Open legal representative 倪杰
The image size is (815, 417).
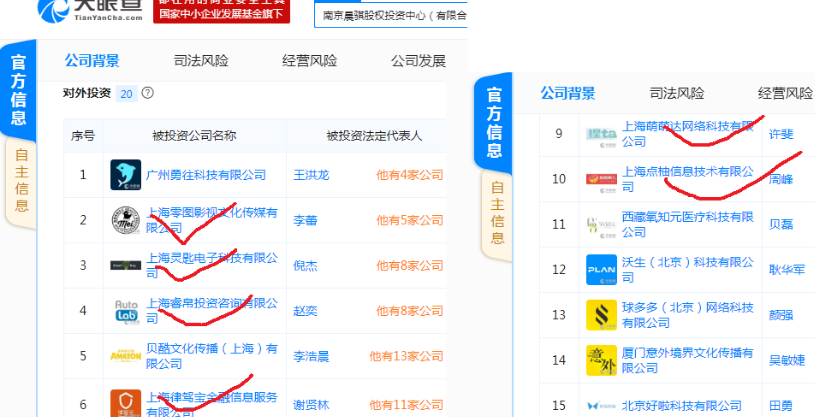pyautogui.click(x=305, y=266)
